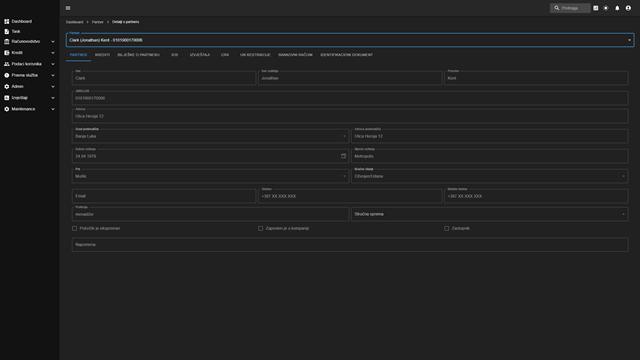Click the Adresa field Ulica Heroja 12
Image resolution: width=640 pixels, height=360 pixels.
[x=350, y=116]
